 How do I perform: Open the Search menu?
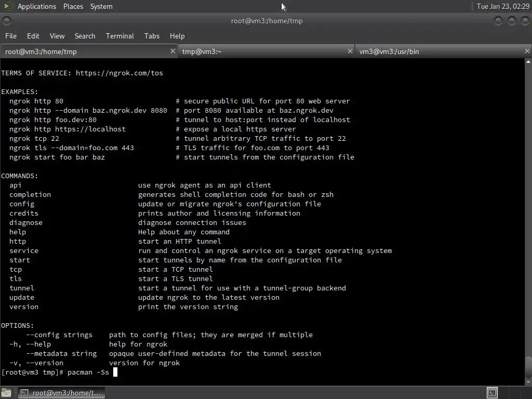coord(85,36)
